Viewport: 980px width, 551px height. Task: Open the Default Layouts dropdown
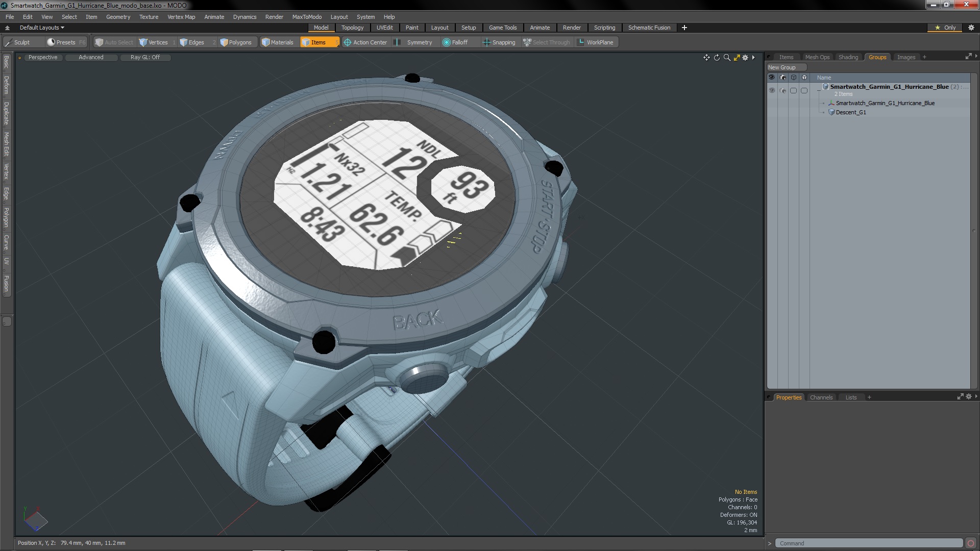click(x=42, y=28)
